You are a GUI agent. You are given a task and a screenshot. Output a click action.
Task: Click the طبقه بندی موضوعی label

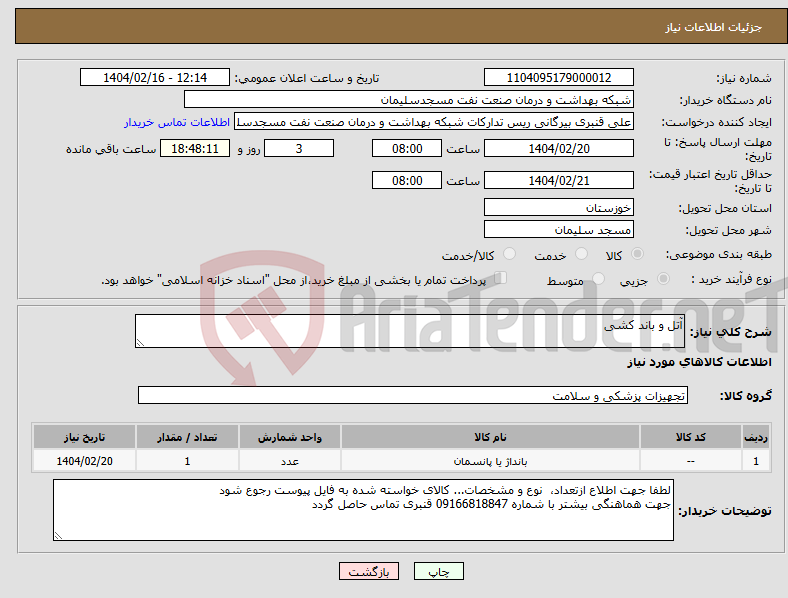719,254
